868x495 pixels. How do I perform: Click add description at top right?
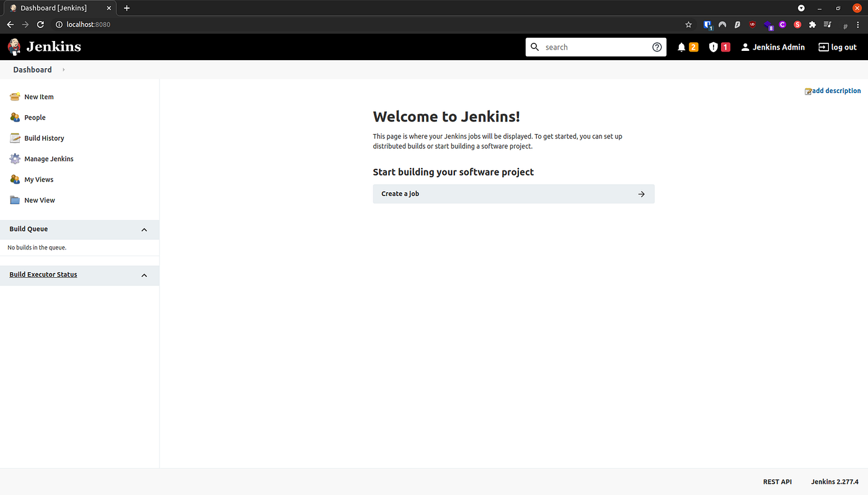[833, 91]
